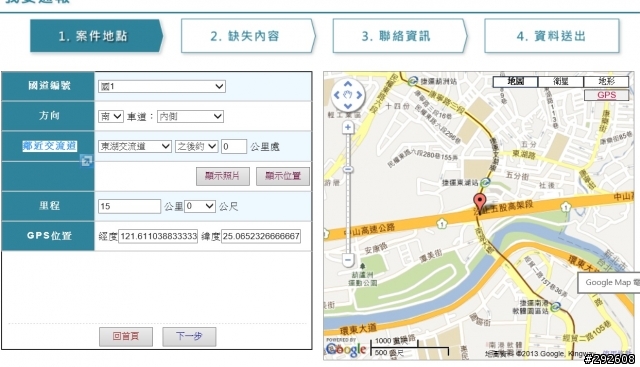Click the small icon beside 鄰近交流道 label
640x367 pixels.
(86, 160)
